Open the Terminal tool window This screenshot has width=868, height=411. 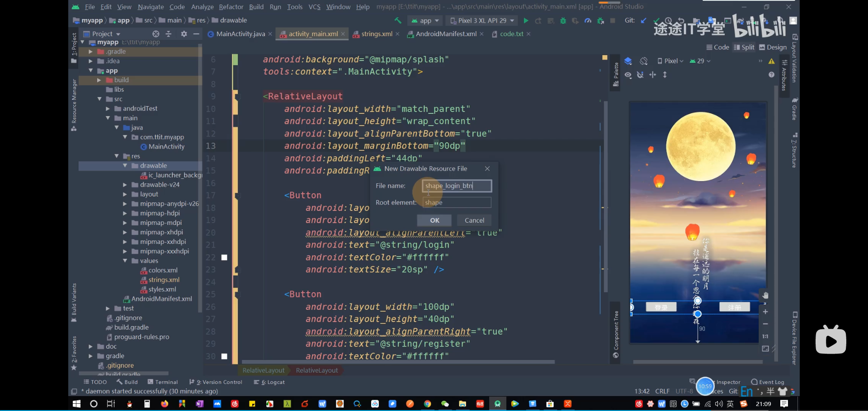click(163, 382)
